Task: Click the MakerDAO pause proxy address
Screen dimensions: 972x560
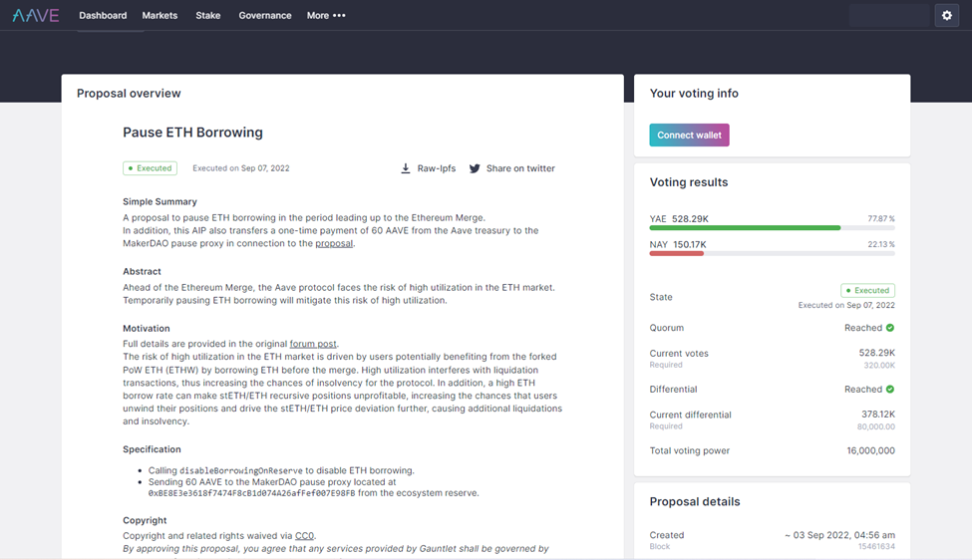Action: [251, 493]
